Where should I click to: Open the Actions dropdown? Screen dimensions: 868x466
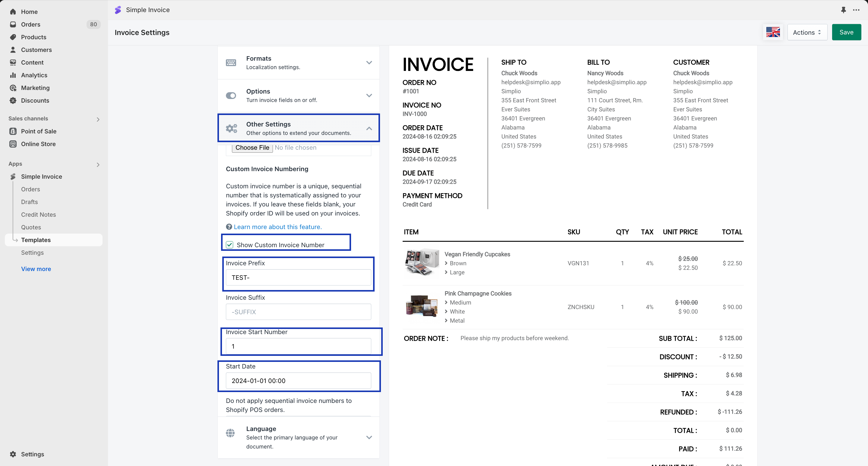click(807, 32)
